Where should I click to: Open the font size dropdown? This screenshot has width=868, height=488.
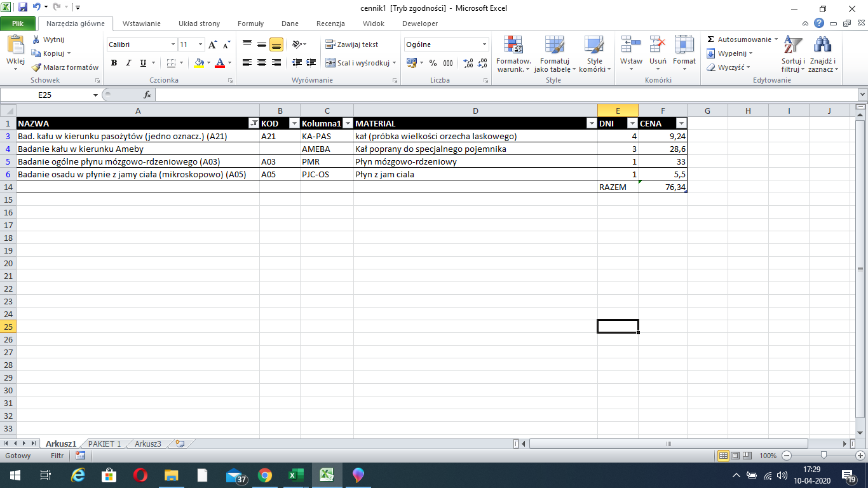coord(200,44)
